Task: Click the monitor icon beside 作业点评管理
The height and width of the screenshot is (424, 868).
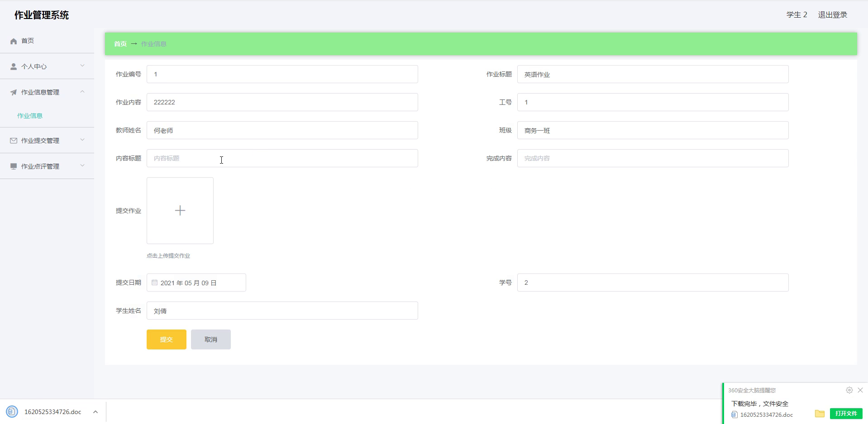Action: 14,166
